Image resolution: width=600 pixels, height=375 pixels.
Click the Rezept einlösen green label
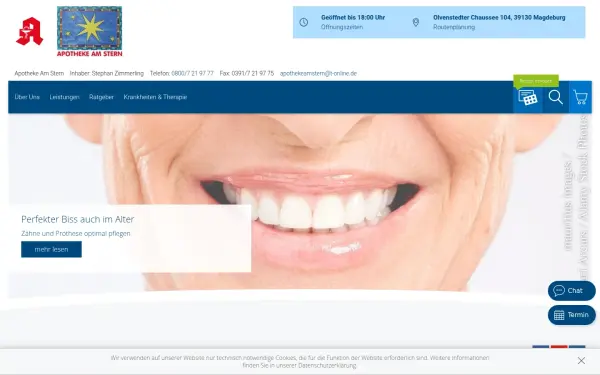pos(536,81)
